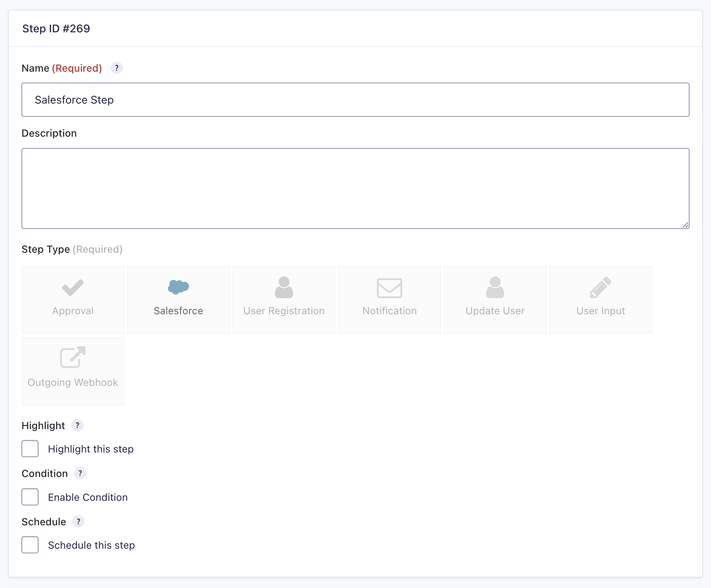
Task: Check the Enable Condition box
Action: coord(30,497)
